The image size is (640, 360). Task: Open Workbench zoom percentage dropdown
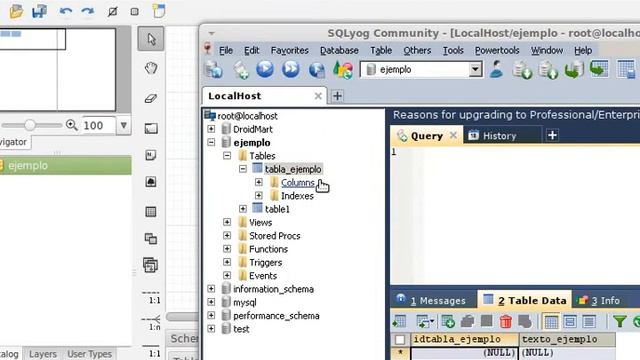[124, 125]
